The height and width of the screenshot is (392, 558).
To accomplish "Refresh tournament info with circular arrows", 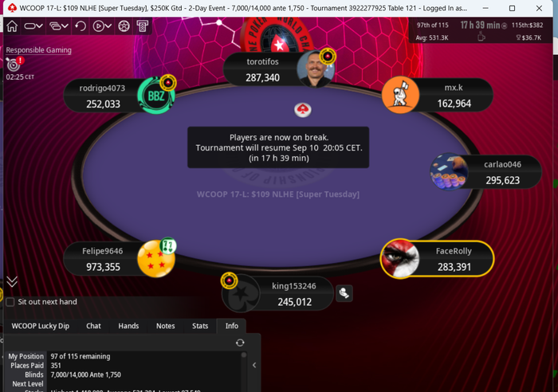I will pyautogui.click(x=240, y=343).
